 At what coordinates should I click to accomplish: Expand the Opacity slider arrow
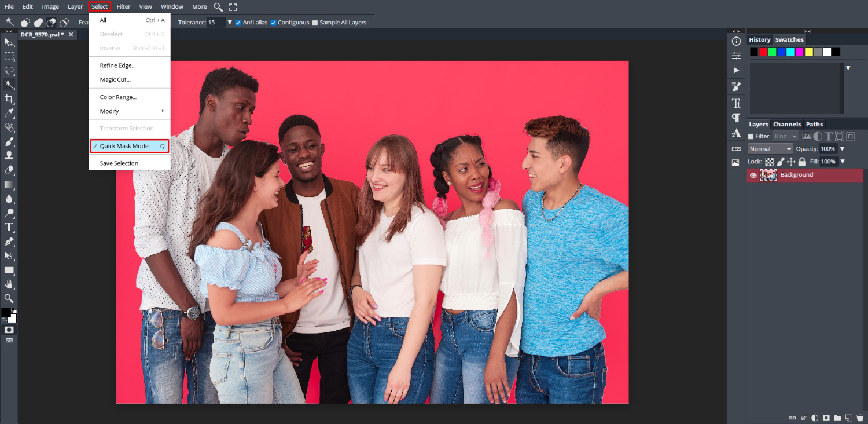click(842, 149)
